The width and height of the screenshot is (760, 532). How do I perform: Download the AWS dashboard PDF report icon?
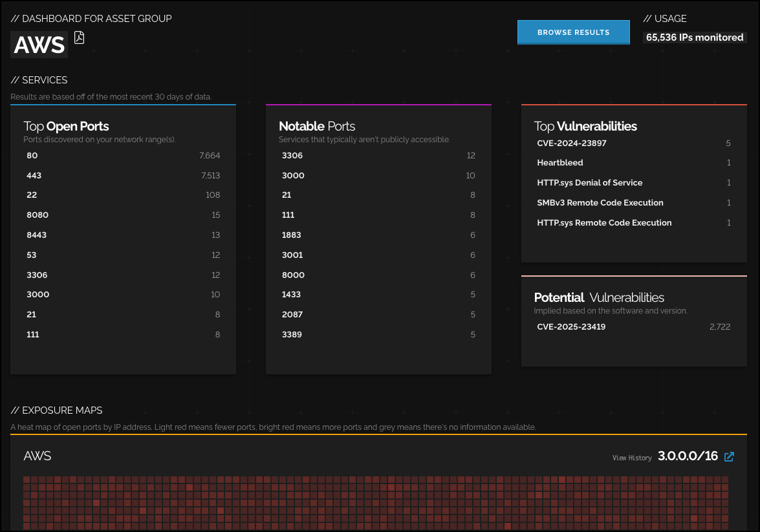coord(79,37)
